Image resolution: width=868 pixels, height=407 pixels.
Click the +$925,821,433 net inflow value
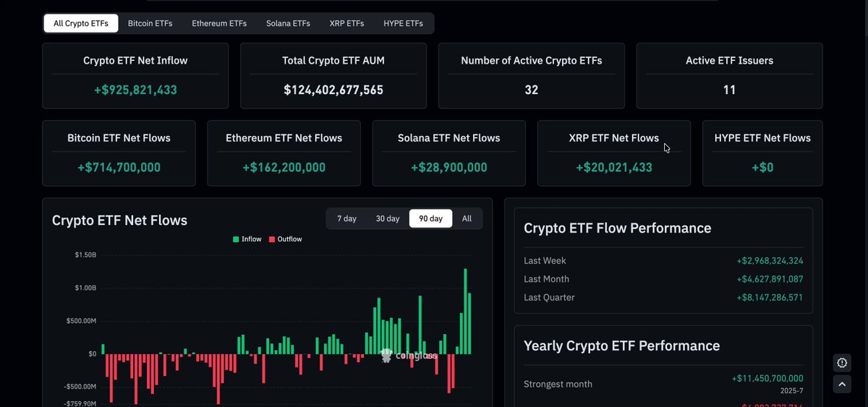pyautogui.click(x=135, y=90)
